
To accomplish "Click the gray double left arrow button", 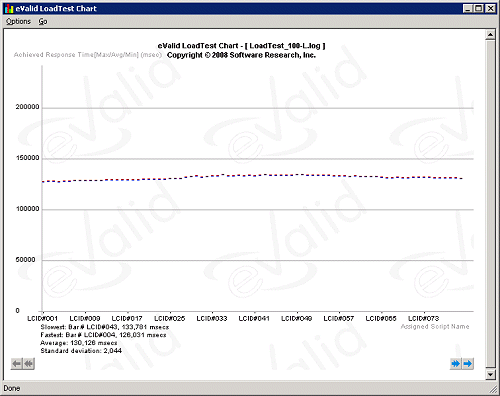I will pyautogui.click(x=29, y=364).
